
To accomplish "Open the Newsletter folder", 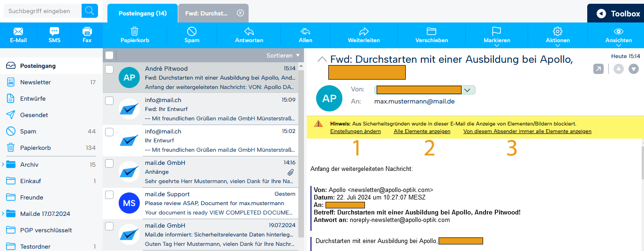I will (x=51, y=82).
